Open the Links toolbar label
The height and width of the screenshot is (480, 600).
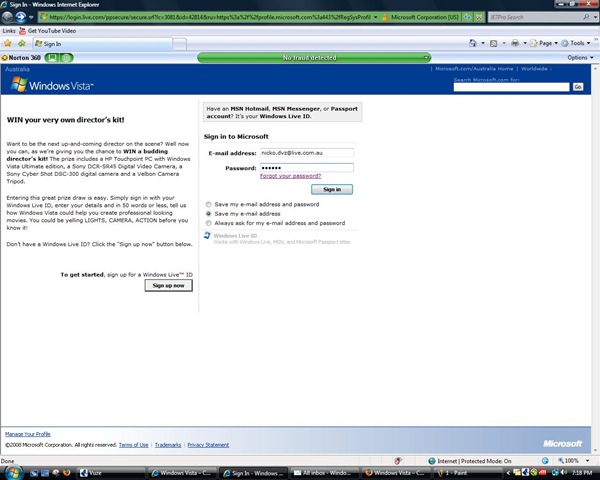click(9, 31)
